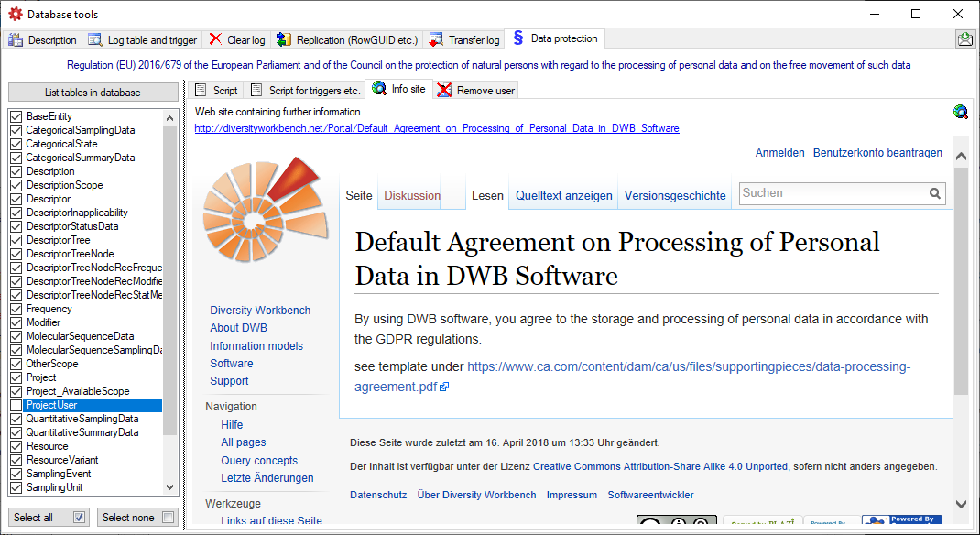Open Über Diversity Workbench footer link
Screen dimensions: 980x535
tap(477, 495)
